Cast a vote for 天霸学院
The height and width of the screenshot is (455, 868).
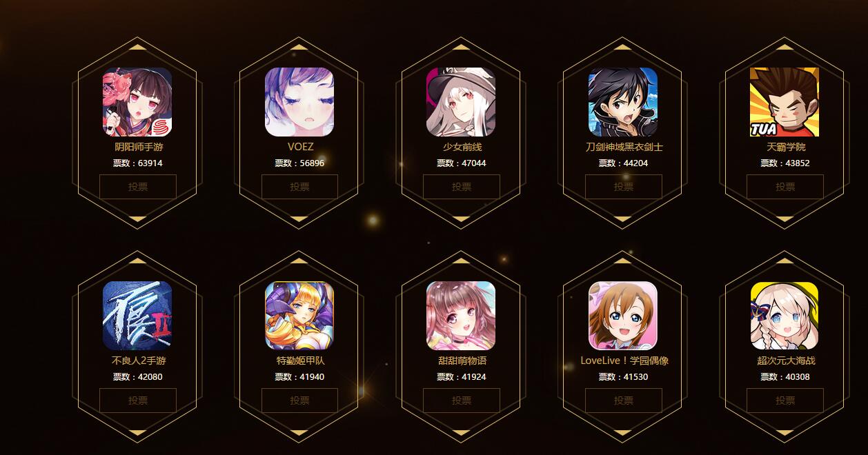(785, 187)
